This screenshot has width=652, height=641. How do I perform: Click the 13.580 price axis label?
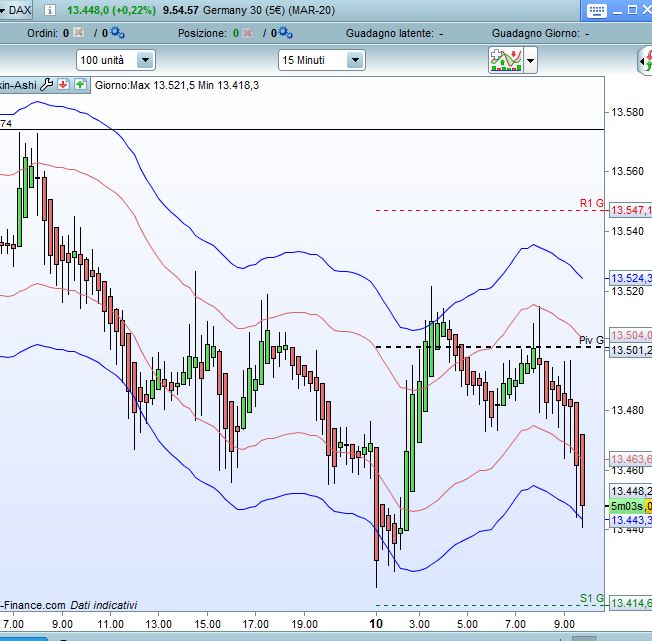[x=627, y=112]
